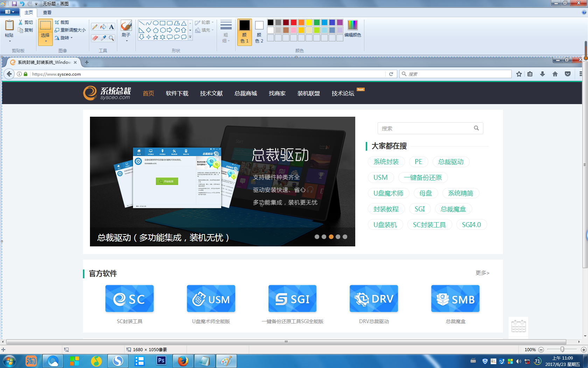Click the Pocket icon in browser toolbar
The height and width of the screenshot is (368, 588).
click(568, 74)
